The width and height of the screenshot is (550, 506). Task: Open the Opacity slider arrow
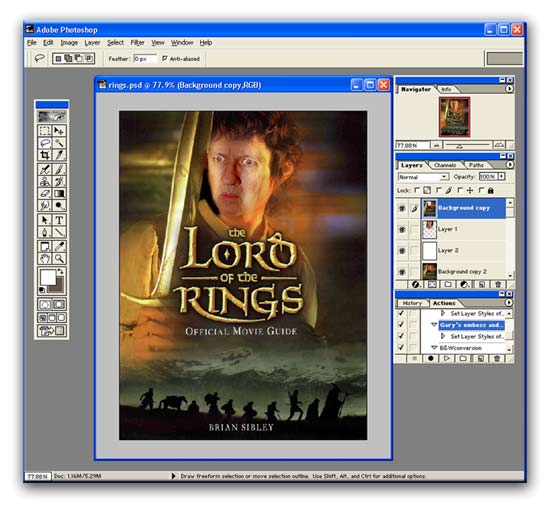(502, 176)
